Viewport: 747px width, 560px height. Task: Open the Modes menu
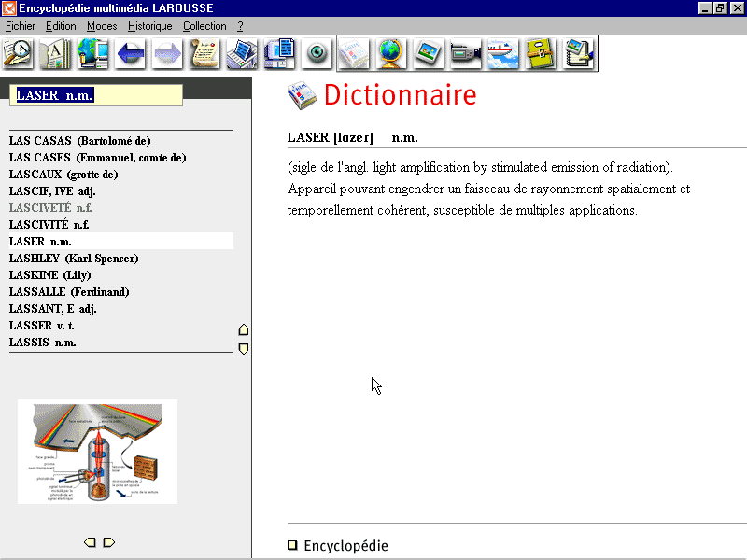click(x=102, y=26)
